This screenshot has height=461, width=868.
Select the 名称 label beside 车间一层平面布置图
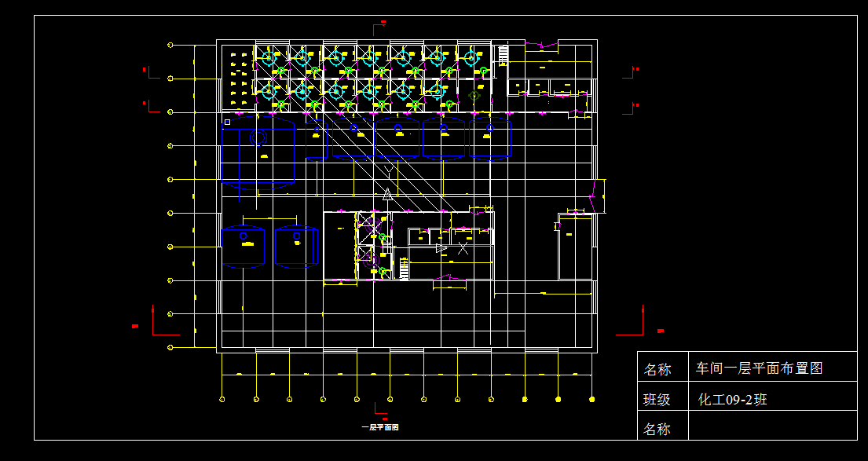click(657, 370)
